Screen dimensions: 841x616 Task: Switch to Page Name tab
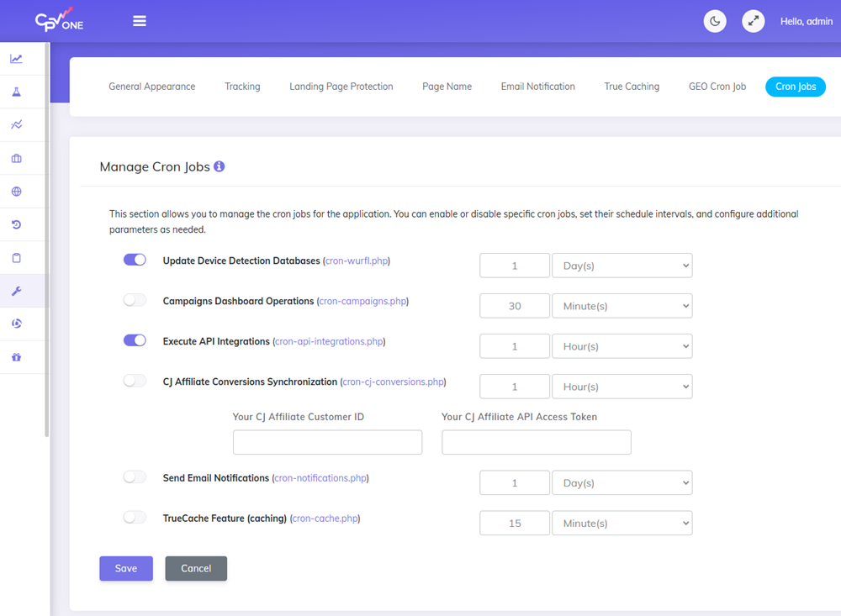[x=447, y=87]
